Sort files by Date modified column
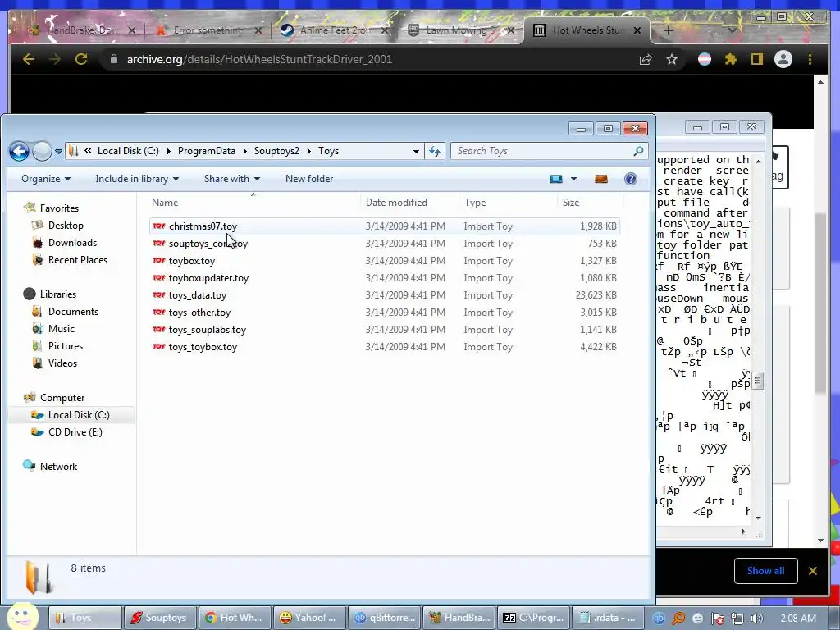 point(409,203)
